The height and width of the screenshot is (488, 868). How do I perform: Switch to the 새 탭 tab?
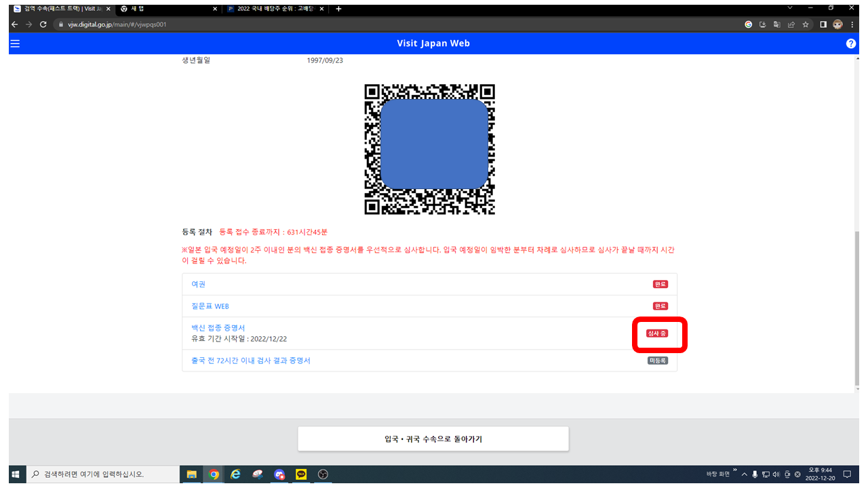tap(168, 9)
